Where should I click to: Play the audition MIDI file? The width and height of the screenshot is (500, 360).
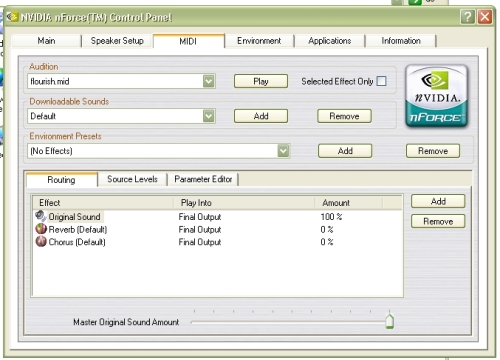coord(261,81)
